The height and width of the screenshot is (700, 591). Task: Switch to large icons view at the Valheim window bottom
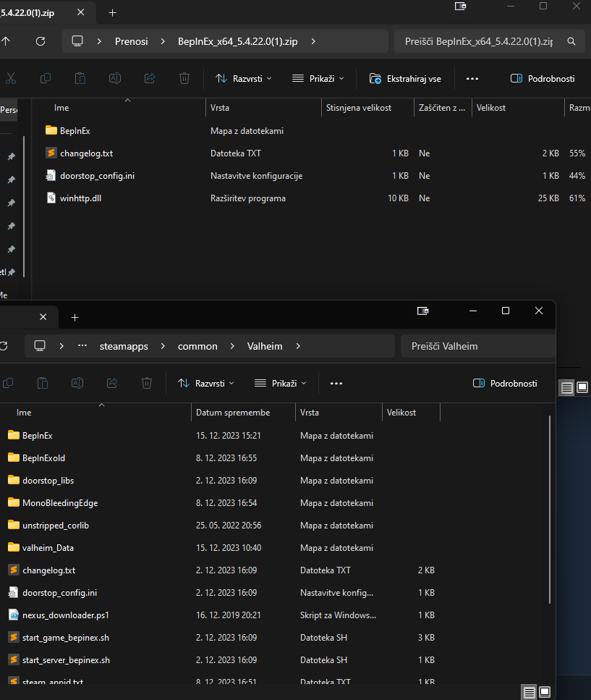click(x=545, y=692)
